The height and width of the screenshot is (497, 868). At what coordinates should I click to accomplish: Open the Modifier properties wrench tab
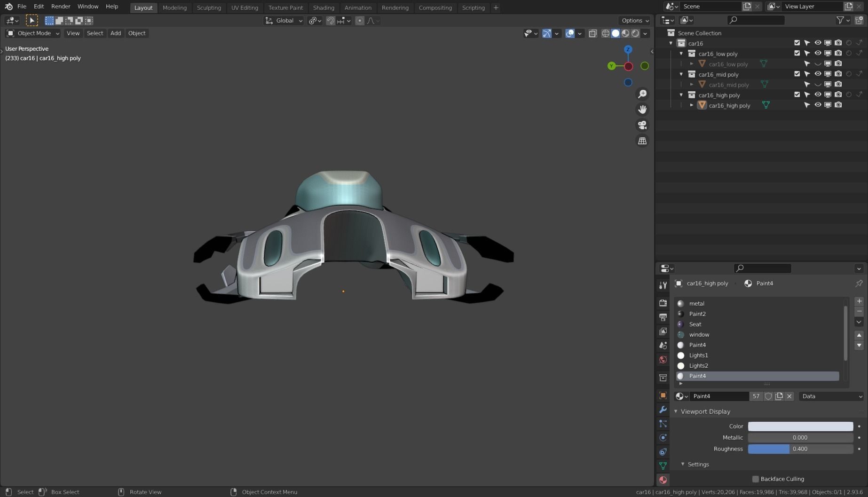663,410
